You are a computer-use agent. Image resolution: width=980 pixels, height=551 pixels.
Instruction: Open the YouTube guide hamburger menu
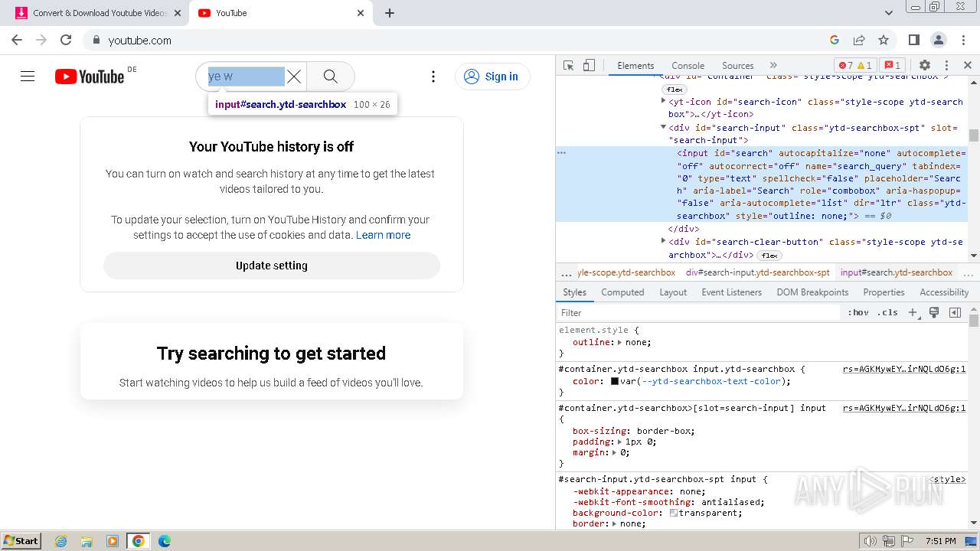click(x=28, y=77)
